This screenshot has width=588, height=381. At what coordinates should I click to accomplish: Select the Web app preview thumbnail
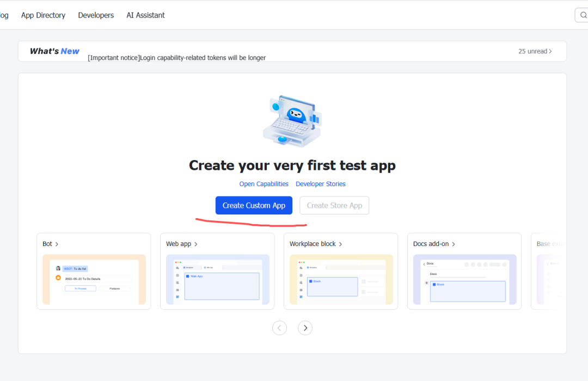click(217, 279)
